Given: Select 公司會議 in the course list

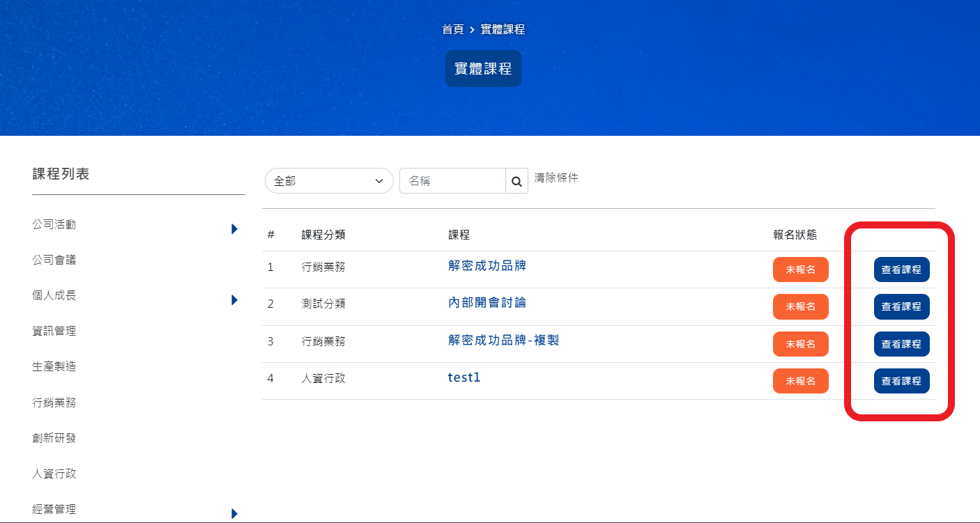Looking at the screenshot, I should point(54,260).
